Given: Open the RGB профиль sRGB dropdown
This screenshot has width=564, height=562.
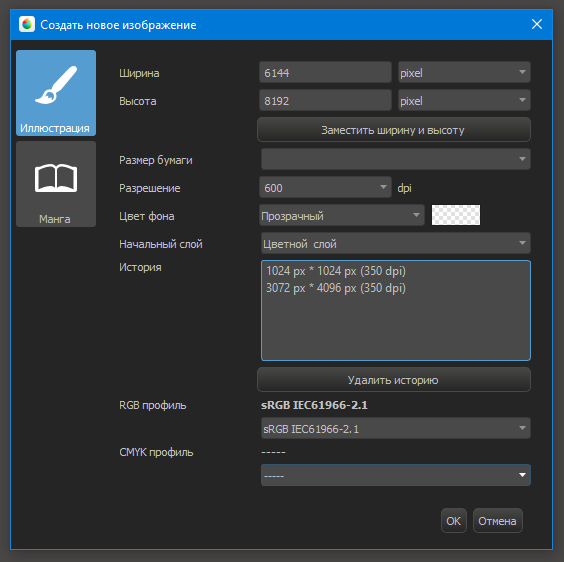Looking at the screenshot, I should (396, 428).
